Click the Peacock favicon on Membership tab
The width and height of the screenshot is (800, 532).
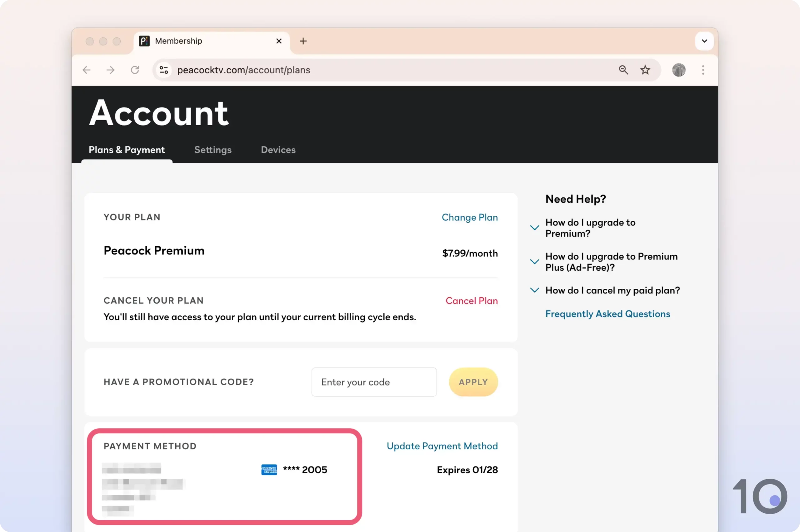coord(144,41)
